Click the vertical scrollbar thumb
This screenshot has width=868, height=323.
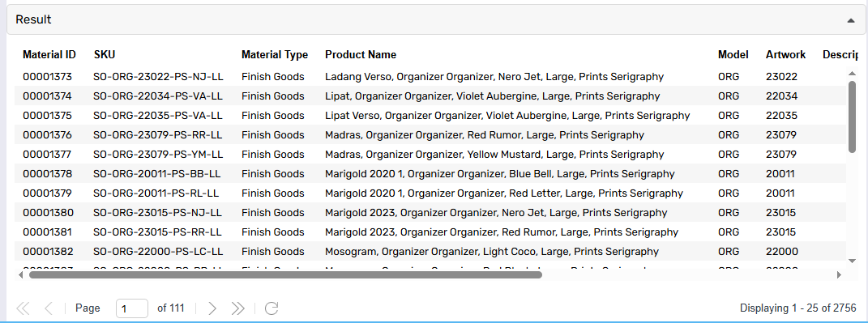[x=852, y=116]
